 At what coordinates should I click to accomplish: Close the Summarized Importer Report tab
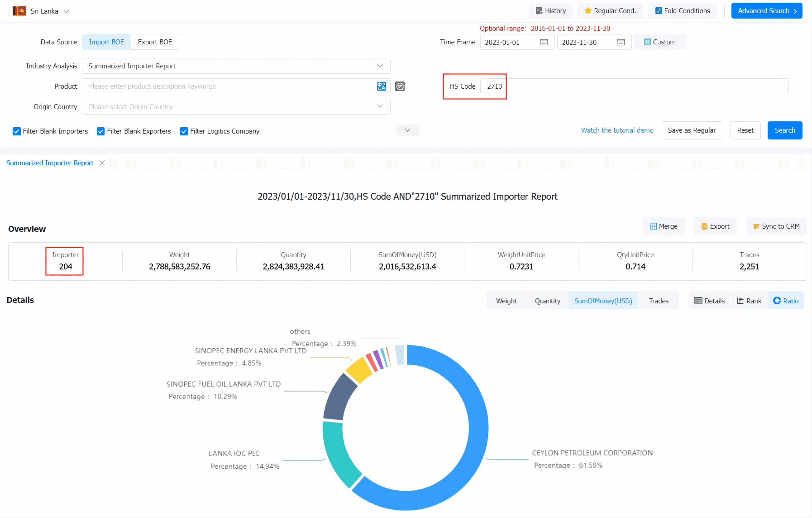[102, 163]
